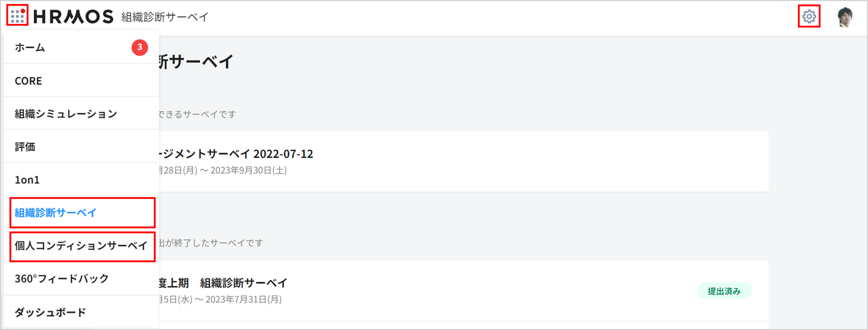Choose 組織シミュレーション menu entry
The width and height of the screenshot is (868, 330).
(x=66, y=114)
